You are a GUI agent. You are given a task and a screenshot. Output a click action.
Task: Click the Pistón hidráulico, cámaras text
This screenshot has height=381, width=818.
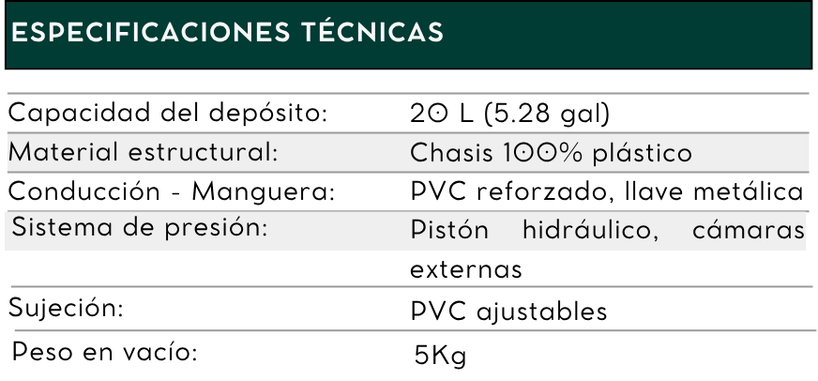coord(607,230)
